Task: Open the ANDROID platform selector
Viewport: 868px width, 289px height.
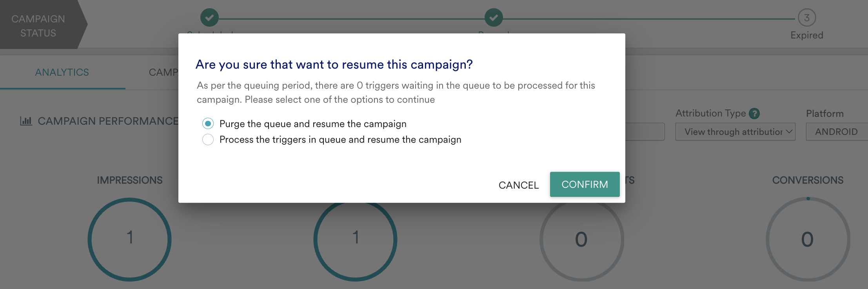Action: pyautogui.click(x=836, y=131)
